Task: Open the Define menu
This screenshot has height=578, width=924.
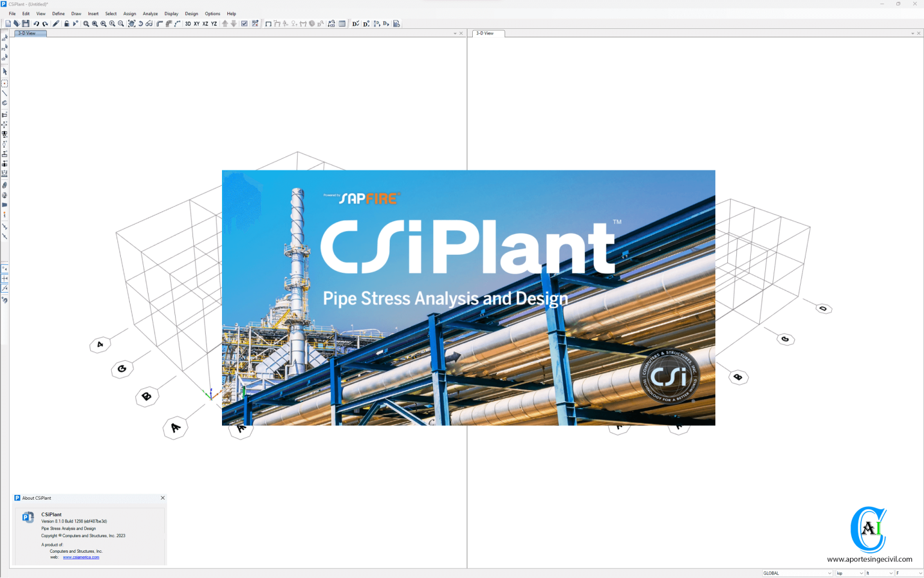Action: (58, 13)
